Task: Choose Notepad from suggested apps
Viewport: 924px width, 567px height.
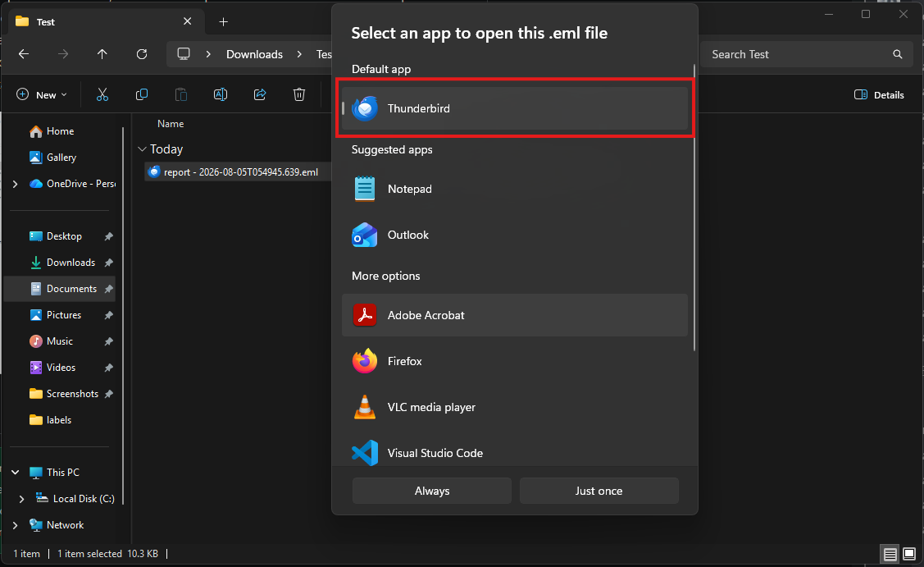Action: tap(514, 189)
